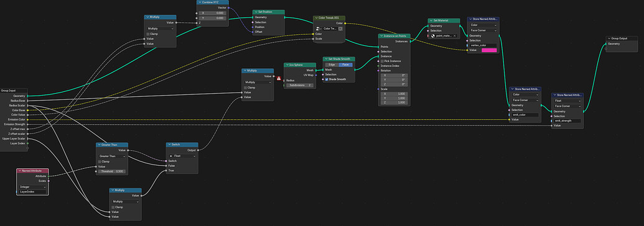Click the Threshold 0.500 slider field
The height and width of the screenshot is (226, 644).
(x=112, y=171)
